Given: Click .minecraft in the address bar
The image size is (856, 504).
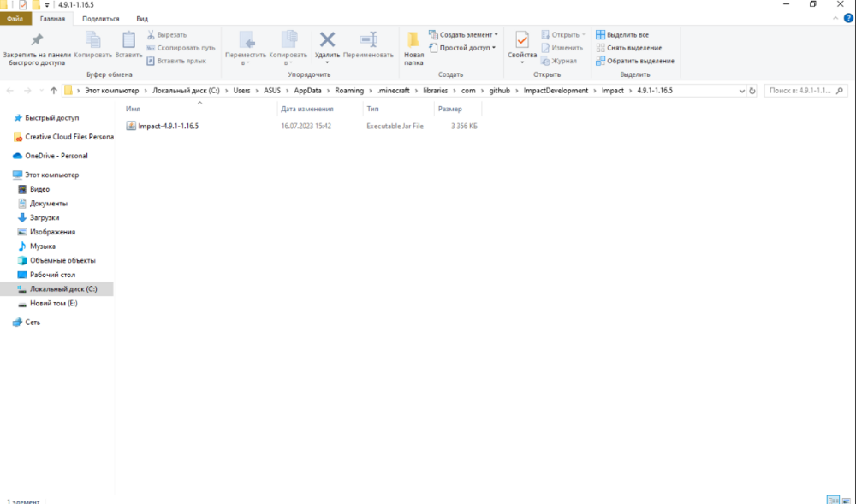Looking at the screenshot, I should click(x=393, y=91).
